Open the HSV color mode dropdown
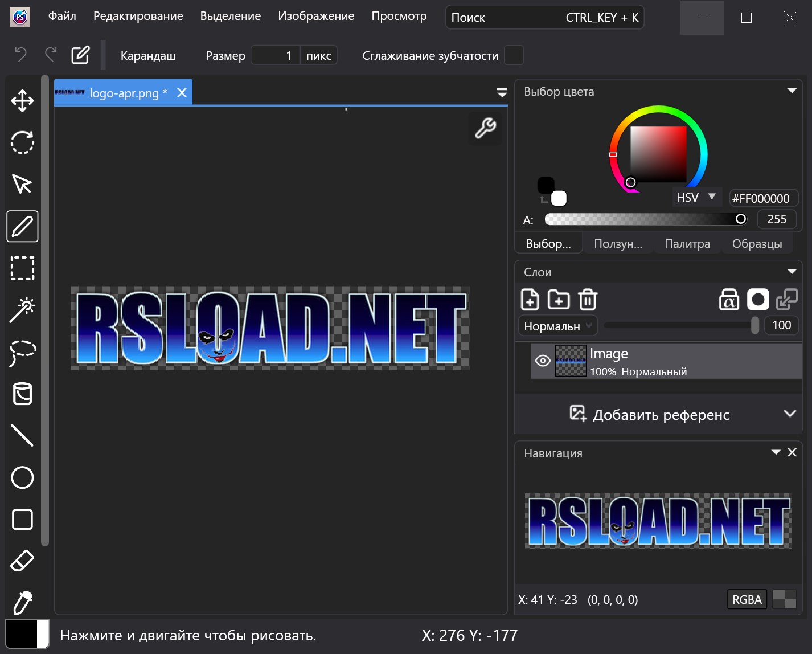Viewport: 812px width, 654px height. (x=696, y=197)
